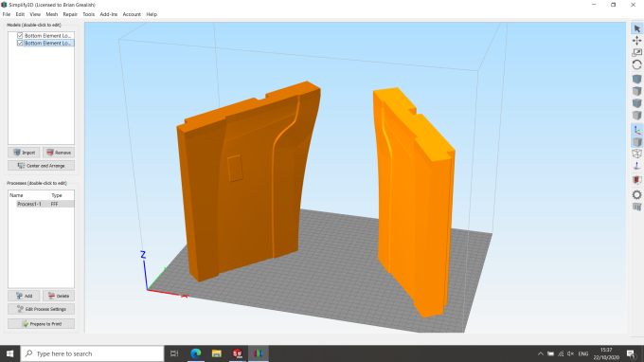This screenshot has width=644, height=362.
Task: Switch to top view cube
Action: coord(636,91)
